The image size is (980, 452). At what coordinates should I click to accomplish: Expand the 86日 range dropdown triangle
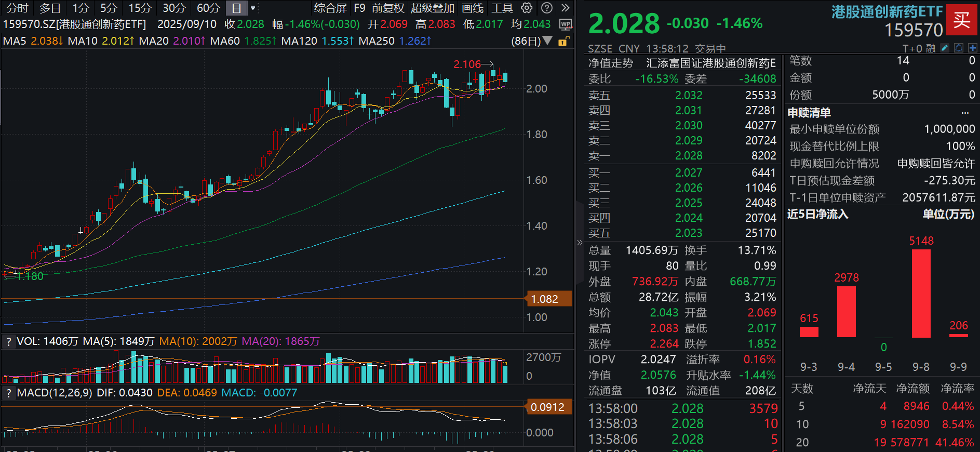[x=547, y=41]
